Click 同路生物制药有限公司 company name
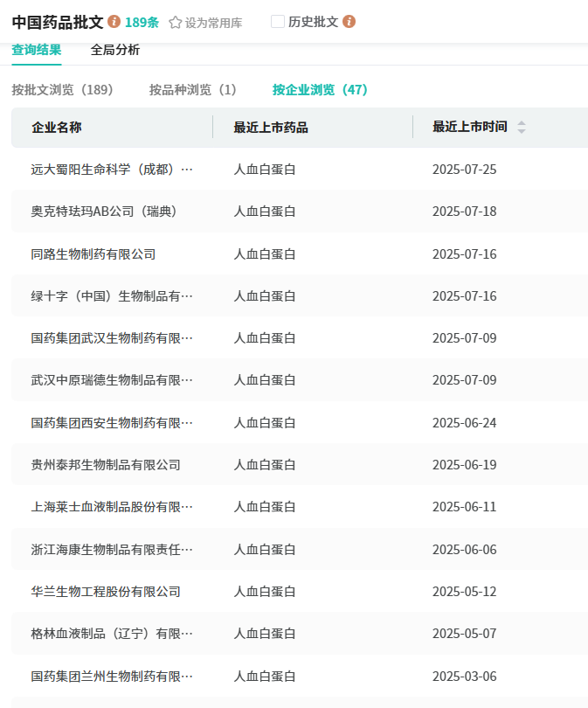The image size is (588, 708). coord(93,254)
